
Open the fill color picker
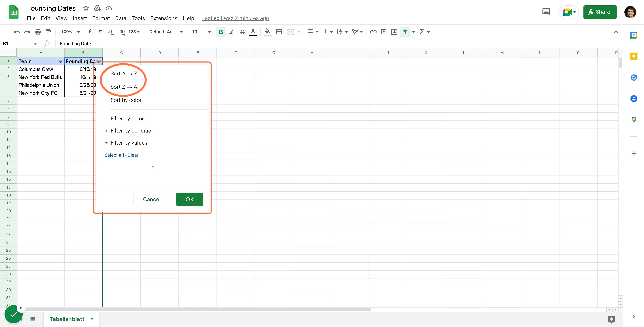(x=267, y=32)
